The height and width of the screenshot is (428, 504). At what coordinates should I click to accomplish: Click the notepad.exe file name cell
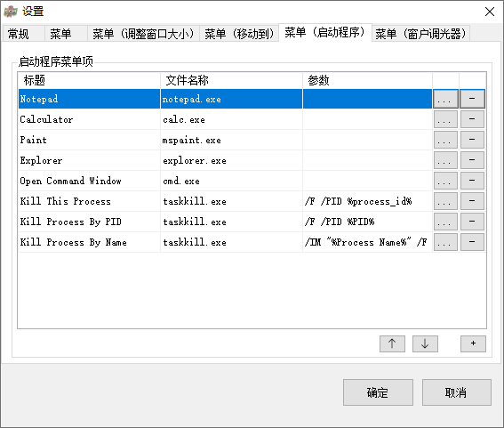[x=231, y=99]
